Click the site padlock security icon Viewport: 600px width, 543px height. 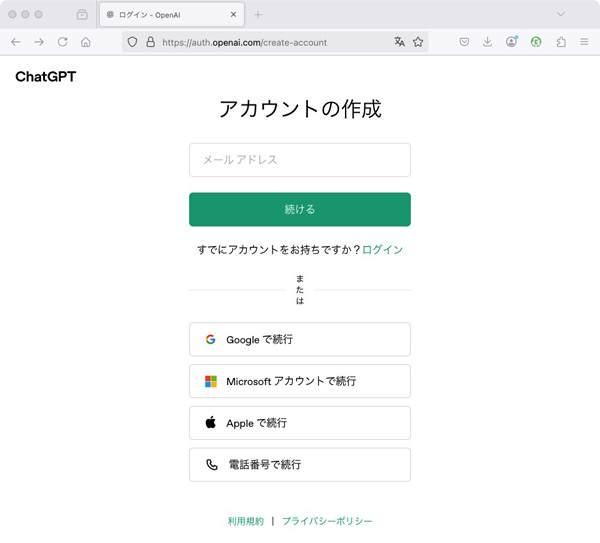tap(151, 42)
